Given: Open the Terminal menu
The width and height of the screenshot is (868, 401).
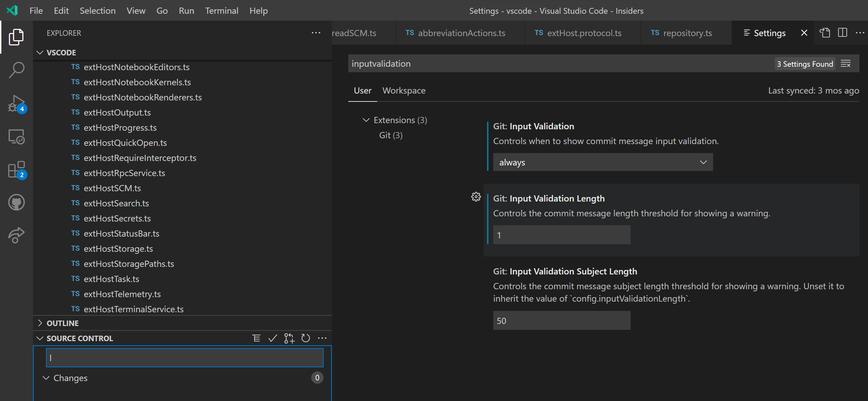Looking at the screenshot, I should [x=222, y=11].
